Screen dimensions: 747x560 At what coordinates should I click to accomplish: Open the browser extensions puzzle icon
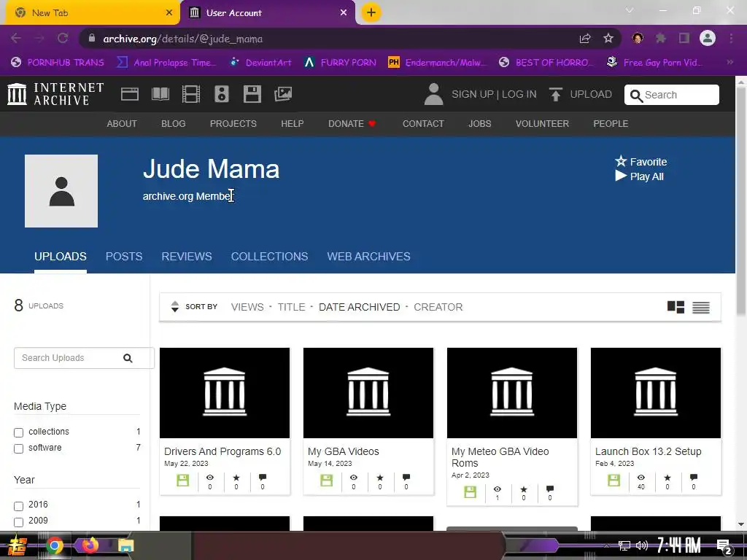661,38
